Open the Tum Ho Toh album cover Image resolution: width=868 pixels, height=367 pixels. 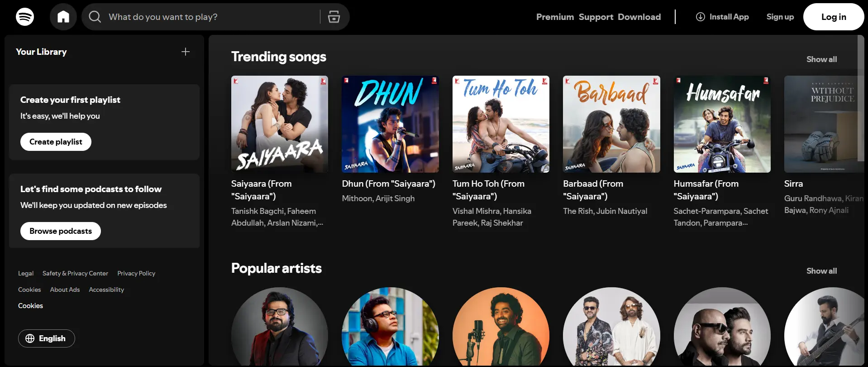click(501, 124)
